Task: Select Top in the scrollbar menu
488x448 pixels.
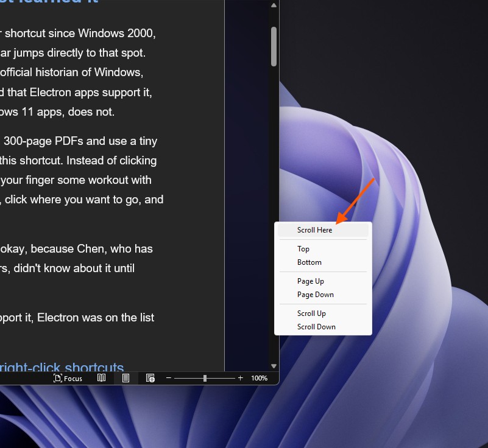Action: (323, 249)
